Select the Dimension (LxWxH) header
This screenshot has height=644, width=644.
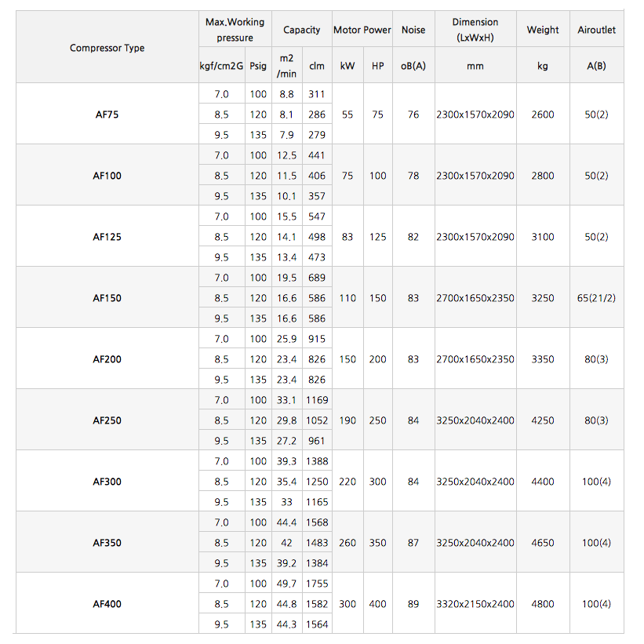(x=475, y=30)
